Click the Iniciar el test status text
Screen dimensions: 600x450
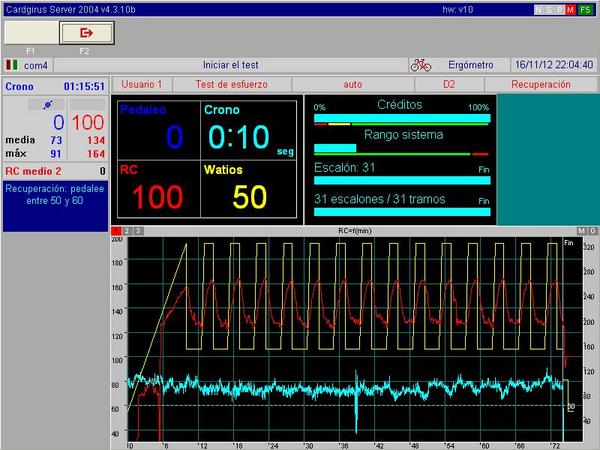point(231,65)
